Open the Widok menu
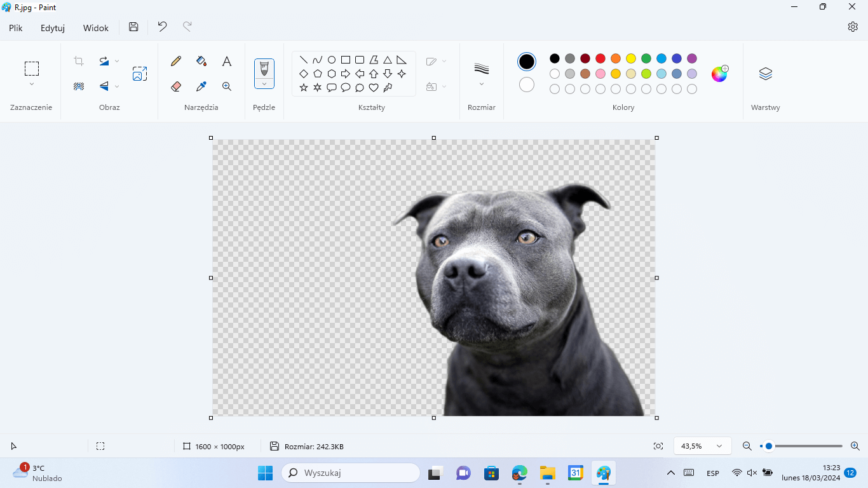The height and width of the screenshot is (488, 868). point(96,28)
